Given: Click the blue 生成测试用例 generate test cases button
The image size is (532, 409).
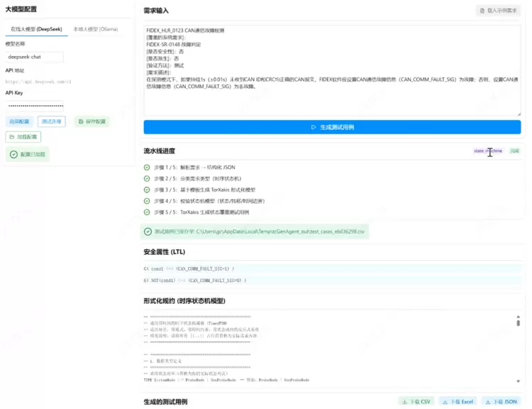Looking at the screenshot, I should 332,127.
